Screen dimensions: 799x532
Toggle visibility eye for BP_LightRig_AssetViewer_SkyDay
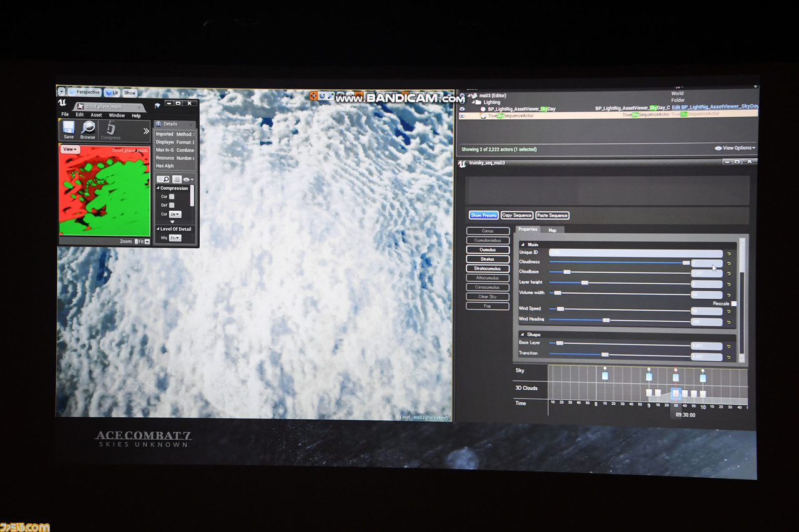462,109
